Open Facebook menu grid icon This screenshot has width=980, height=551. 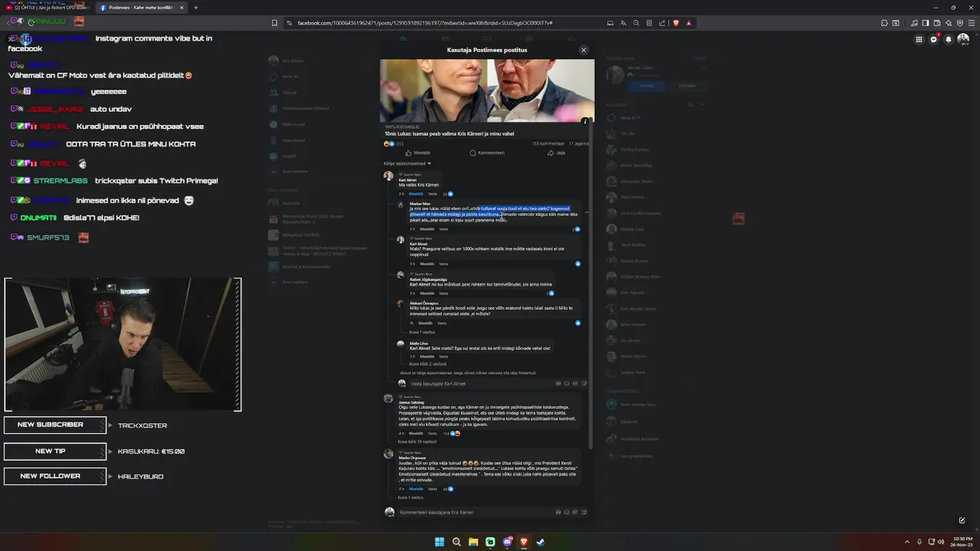tap(919, 40)
